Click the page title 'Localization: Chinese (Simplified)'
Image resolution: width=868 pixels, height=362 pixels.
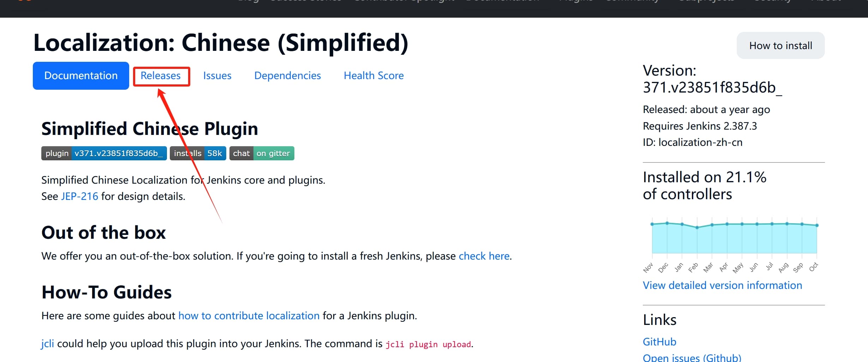click(221, 43)
